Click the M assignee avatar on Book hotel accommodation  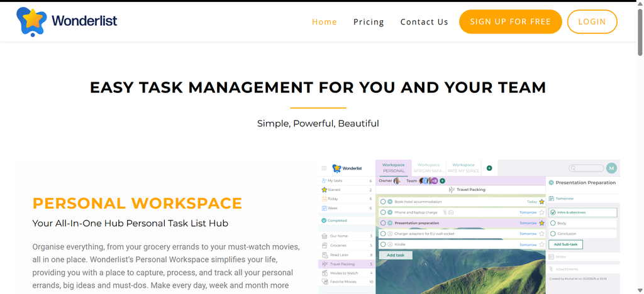(x=390, y=202)
